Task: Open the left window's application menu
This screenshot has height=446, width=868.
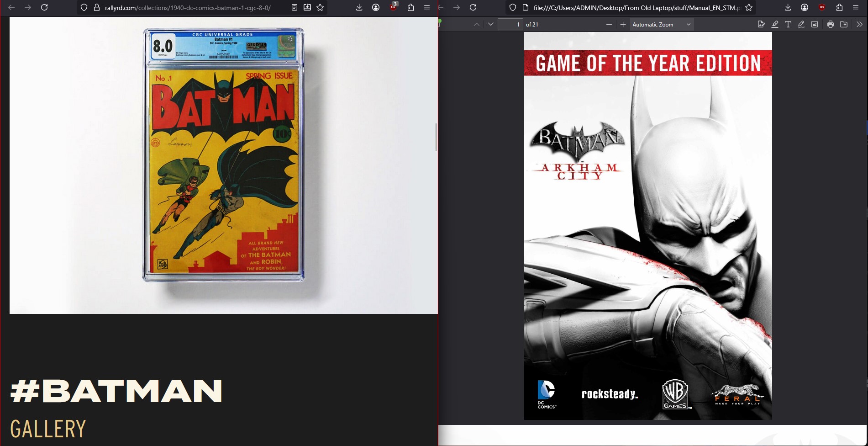Action: [x=427, y=8]
